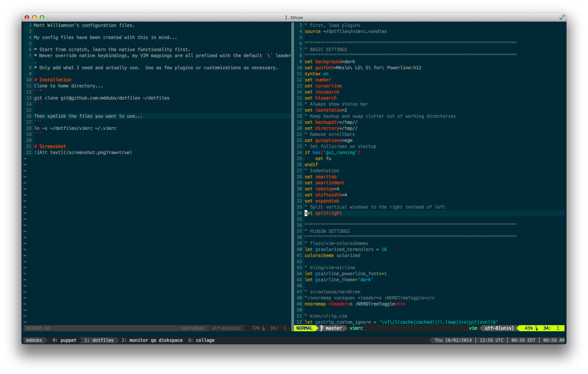Click the red close window button
Screen dimensions: 588x374
click(x=27, y=17)
